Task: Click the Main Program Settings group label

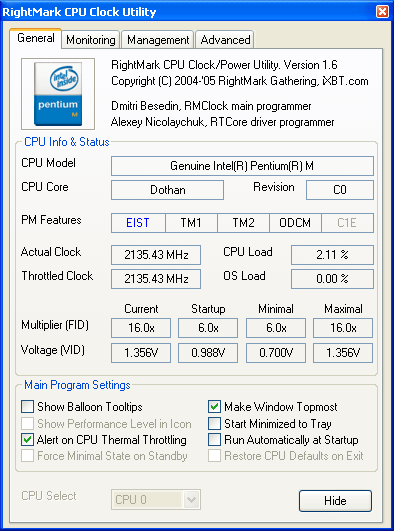Action: pos(77,385)
